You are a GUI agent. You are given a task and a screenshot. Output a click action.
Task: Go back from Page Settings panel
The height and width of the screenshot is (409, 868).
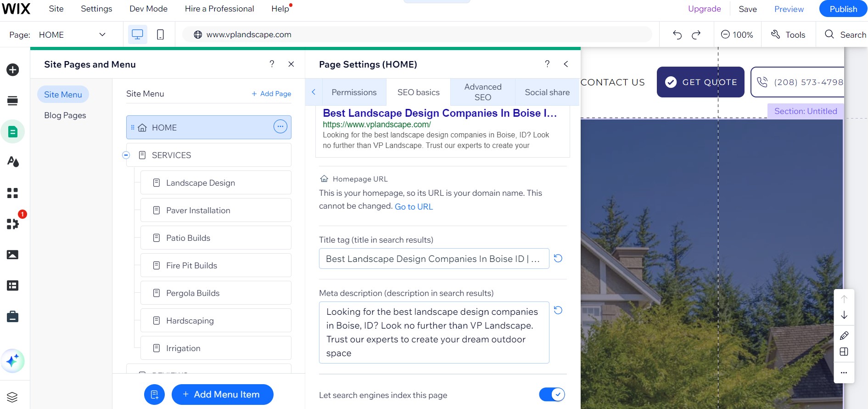566,64
